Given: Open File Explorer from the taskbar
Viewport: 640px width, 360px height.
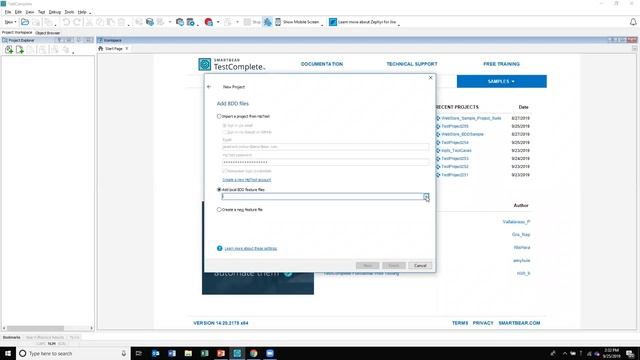Looking at the screenshot, I should coord(188,353).
